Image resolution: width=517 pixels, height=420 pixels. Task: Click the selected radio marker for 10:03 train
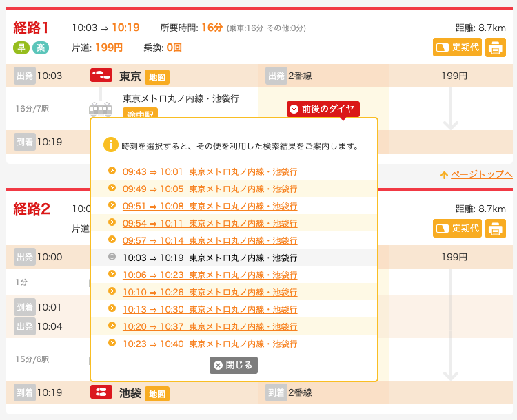point(112,256)
